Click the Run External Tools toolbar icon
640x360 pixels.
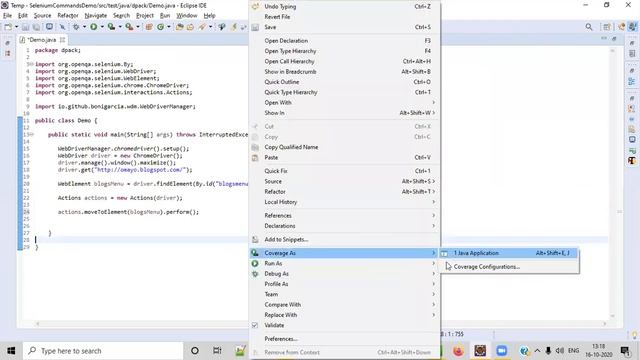[129, 27]
